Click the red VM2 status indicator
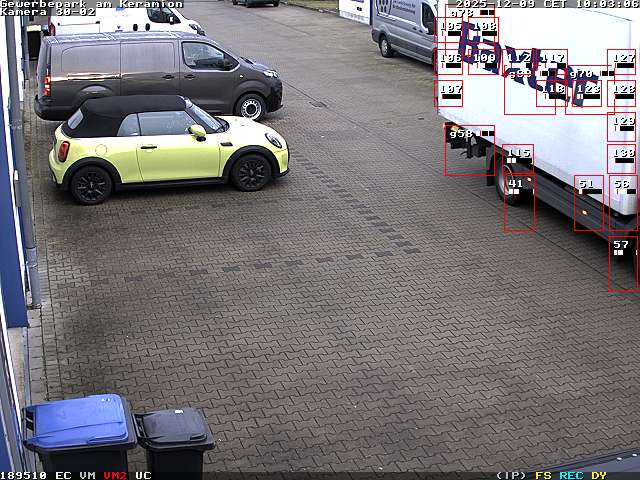640x480 pixels. click(115, 475)
